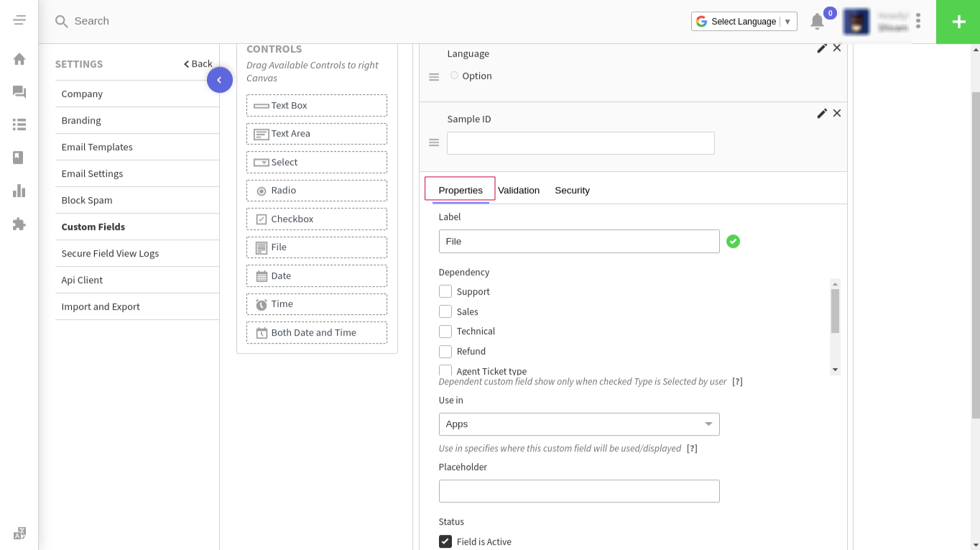
Task: Click inside the Placeholder input field
Action: coord(578,490)
